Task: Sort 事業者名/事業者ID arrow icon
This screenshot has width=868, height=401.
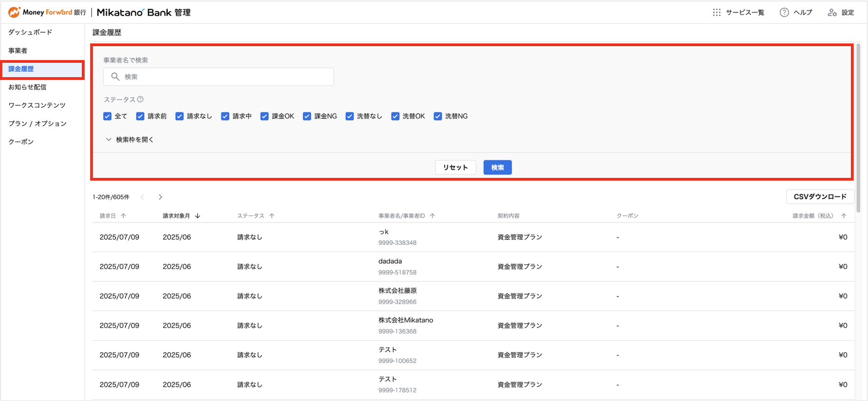Action: pyautogui.click(x=432, y=216)
